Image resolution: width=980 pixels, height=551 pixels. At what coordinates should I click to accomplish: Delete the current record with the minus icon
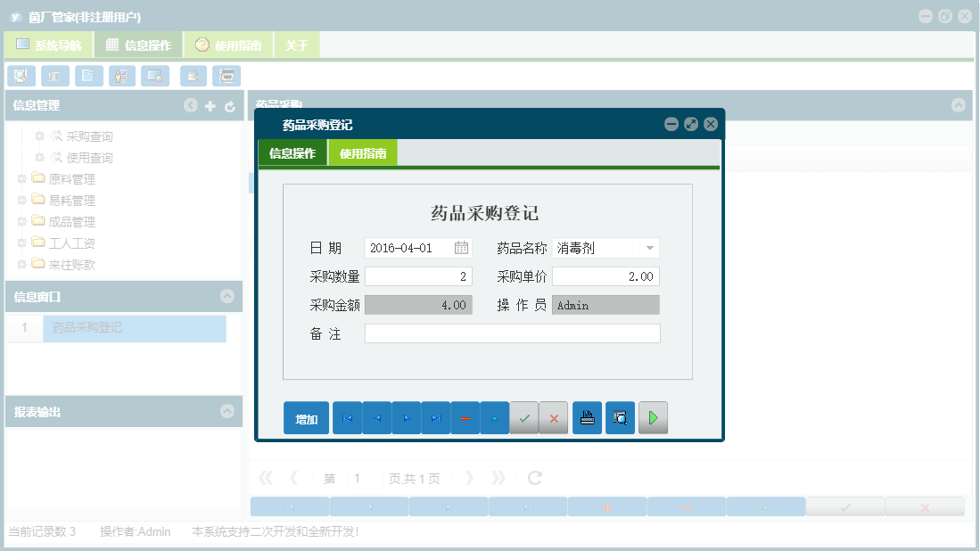465,417
